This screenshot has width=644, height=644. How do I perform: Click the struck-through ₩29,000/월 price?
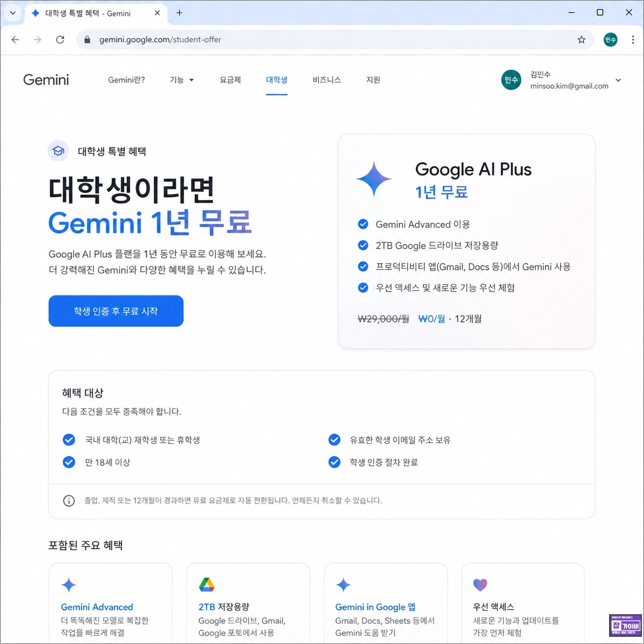(x=384, y=319)
